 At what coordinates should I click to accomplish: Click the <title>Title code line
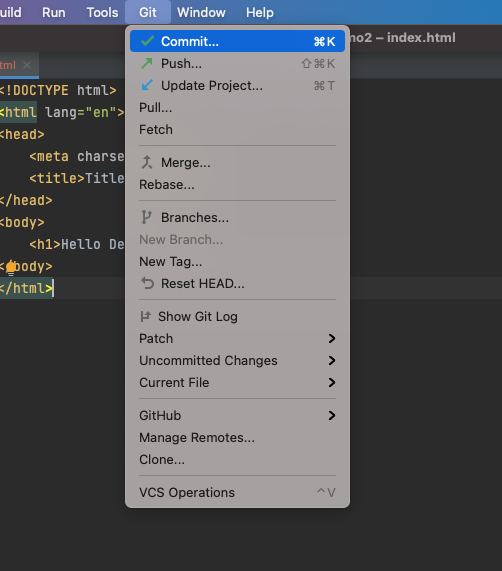[77, 178]
